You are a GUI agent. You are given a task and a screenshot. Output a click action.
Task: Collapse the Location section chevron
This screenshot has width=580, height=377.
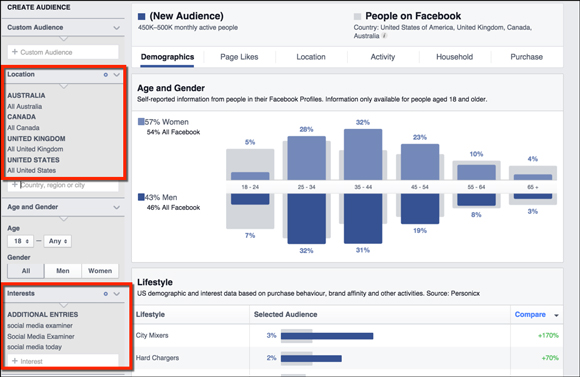pos(117,75)
